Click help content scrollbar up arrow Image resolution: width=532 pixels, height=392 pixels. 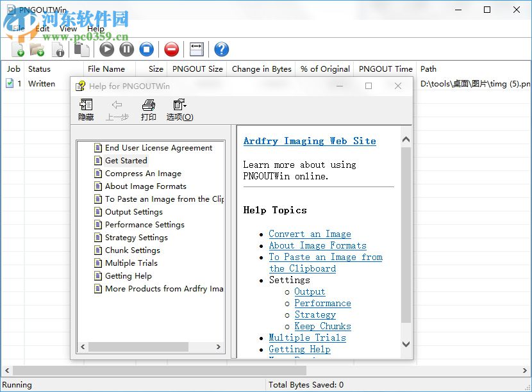point(406,140)
